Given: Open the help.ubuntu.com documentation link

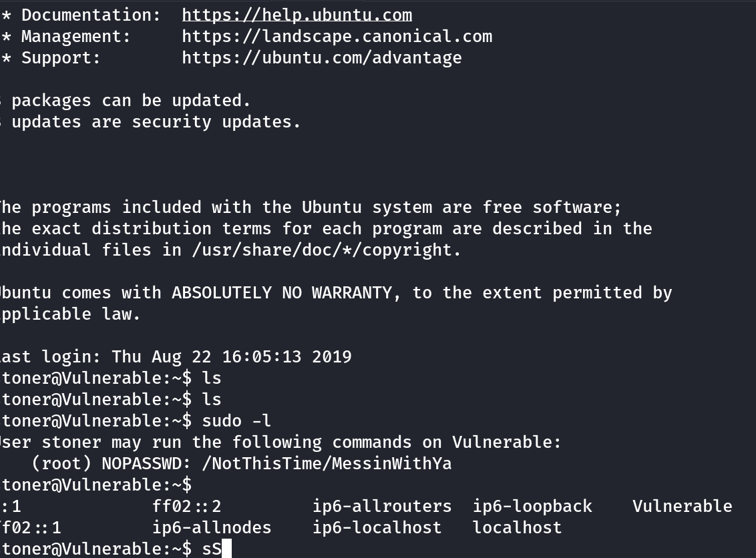Looking at the screenshot, I should [x=297, y=15].
